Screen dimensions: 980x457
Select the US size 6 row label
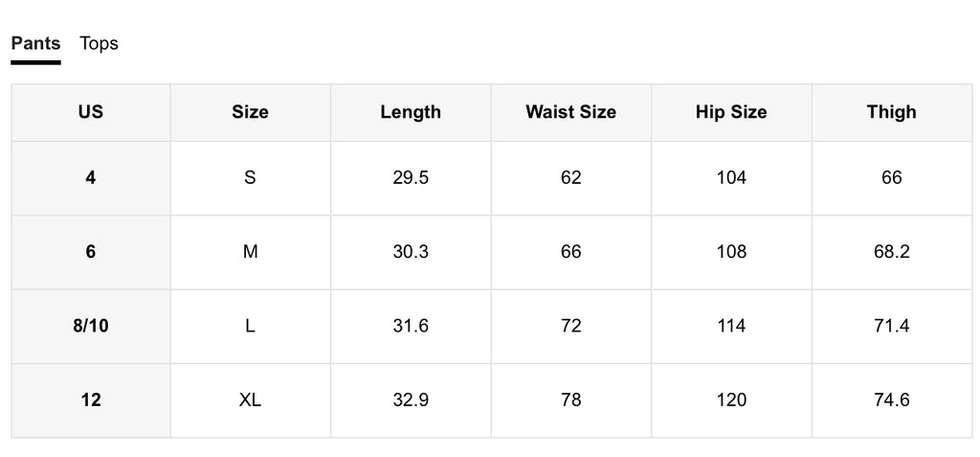pos(91,252)
